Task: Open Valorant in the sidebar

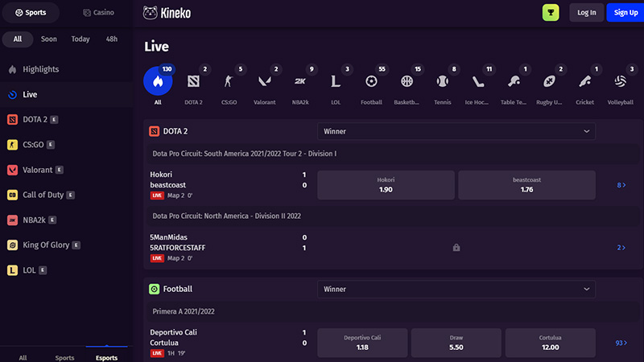Action: [x=67, y=170]
